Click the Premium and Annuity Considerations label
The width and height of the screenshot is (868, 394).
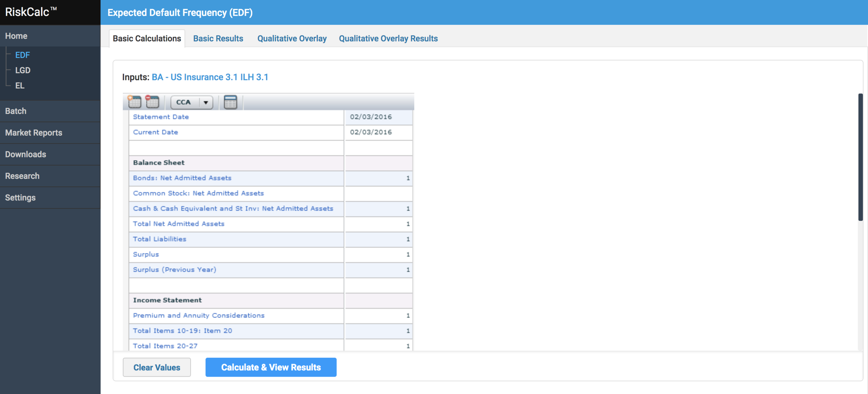[x=199, y=316]
